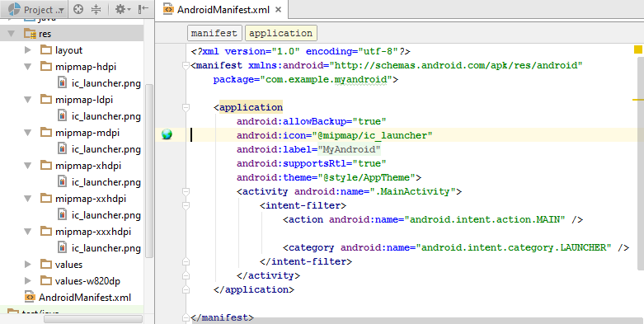Expand the values-w820dp folder
Viewport: 644px width, 324px height.
28,281
